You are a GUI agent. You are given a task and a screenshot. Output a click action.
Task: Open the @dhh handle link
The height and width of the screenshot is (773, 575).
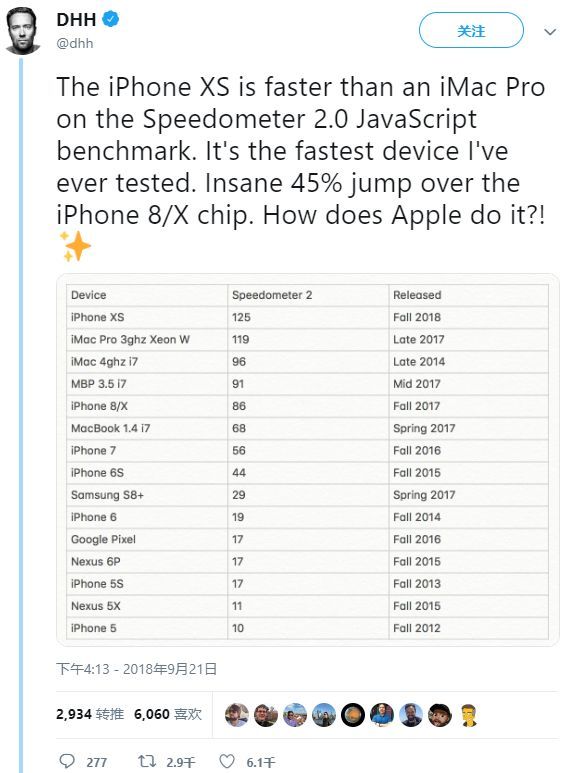coord(75,43)
